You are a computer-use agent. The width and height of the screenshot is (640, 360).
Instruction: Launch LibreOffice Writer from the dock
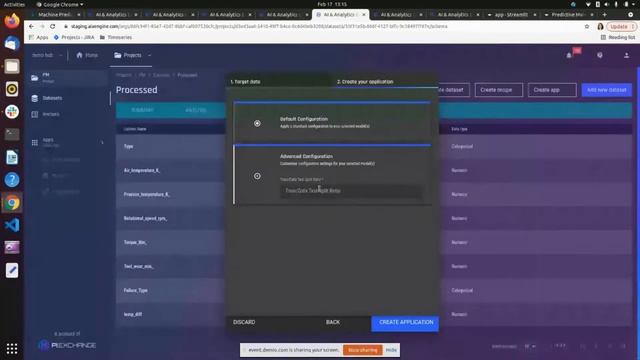pyautogui.click(x=12, y=157)
